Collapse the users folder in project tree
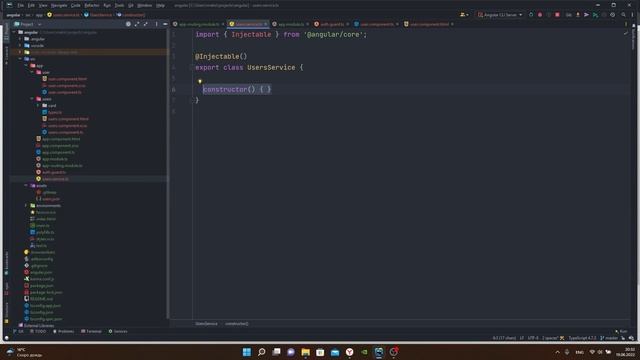 [32, 99]
